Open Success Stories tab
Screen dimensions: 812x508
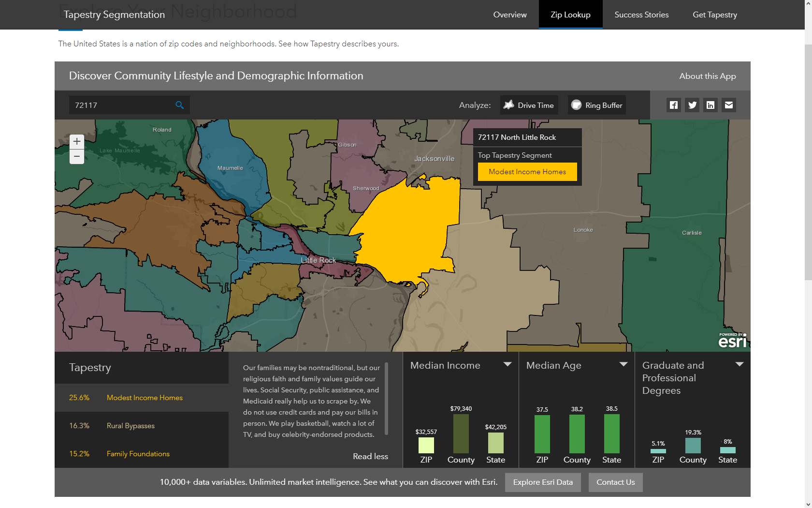[641, 15]
